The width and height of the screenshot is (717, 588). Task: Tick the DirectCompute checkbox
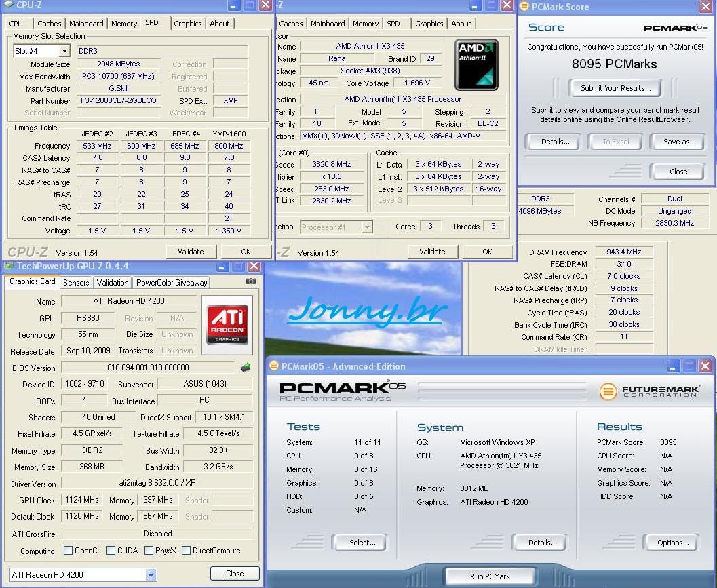pos(186,550)
